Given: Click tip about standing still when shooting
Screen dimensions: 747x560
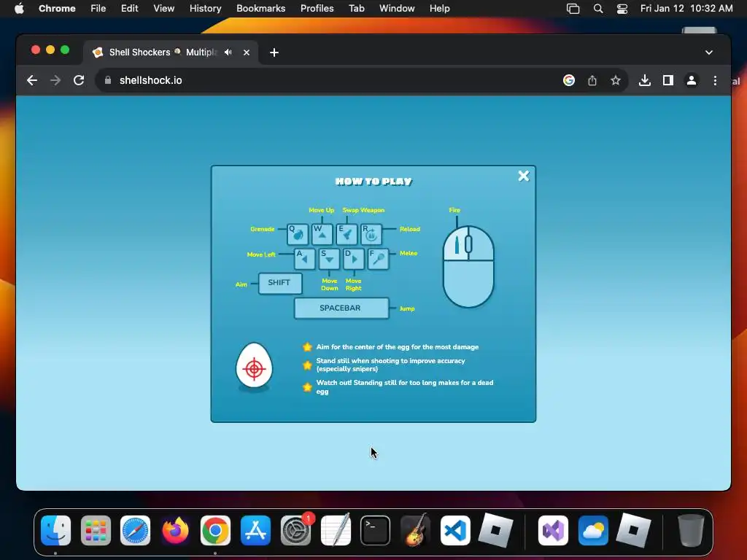Looking at the screenshot, I should click(x=391, y=365).
